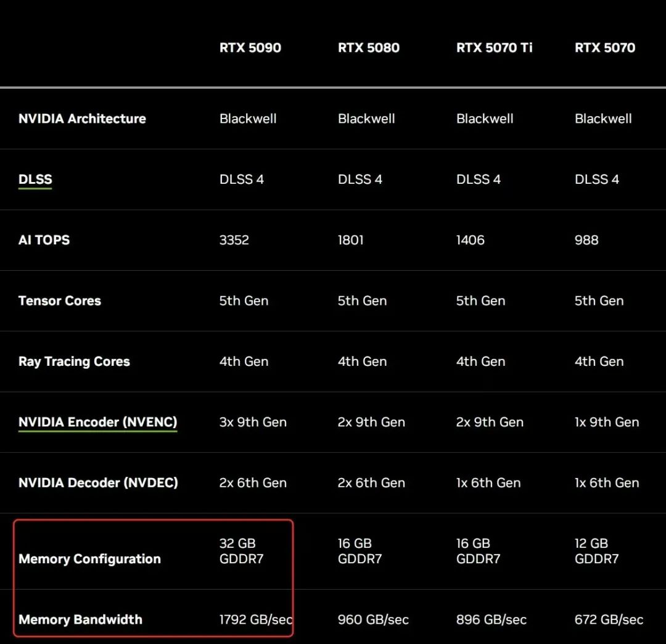Select the 1792 GB/sec bandwidth value
This screenshot has width=666, height=644.
pyautogui.click(x=255, y=619)
